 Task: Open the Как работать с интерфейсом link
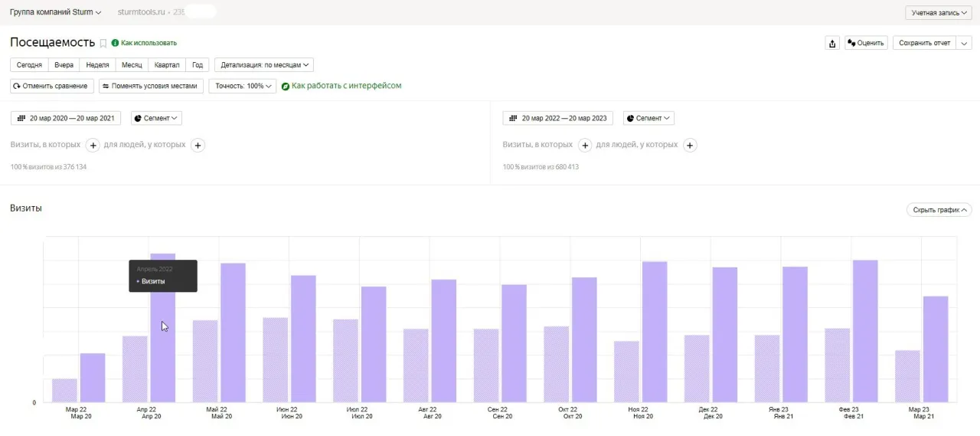pyautogui.click(x=346, y=86)
